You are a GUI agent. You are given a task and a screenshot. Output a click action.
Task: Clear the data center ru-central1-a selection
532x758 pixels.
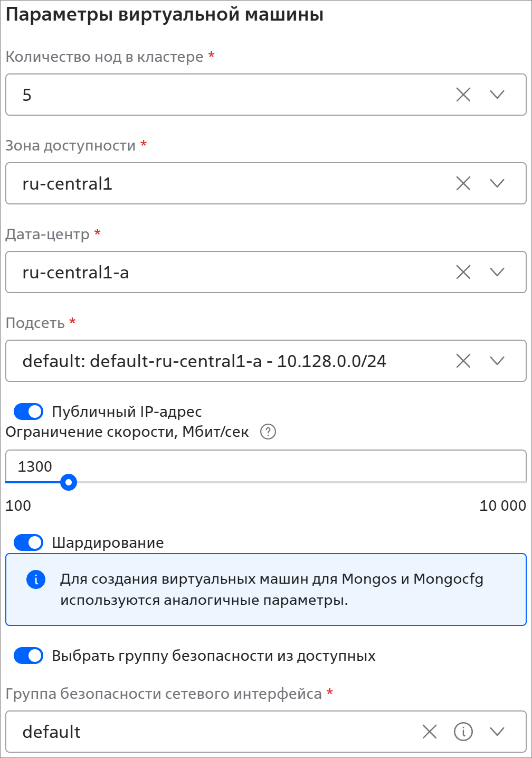click(463, 272)
